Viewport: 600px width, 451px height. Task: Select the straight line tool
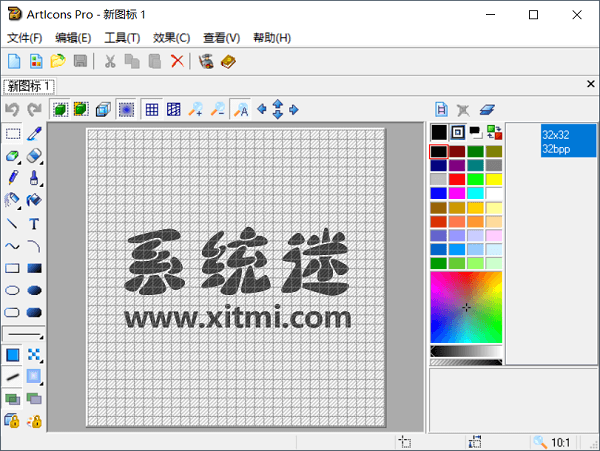click(x=12, y=223)
